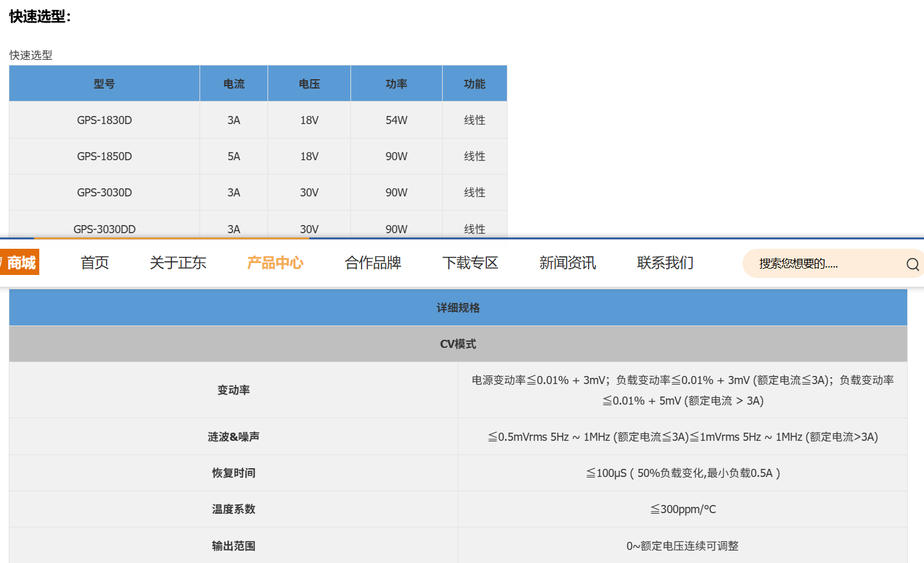Image resolution: width=924 pixels, height=563 pixels.
Task: Click the 型号 column header
Action: 104,84
